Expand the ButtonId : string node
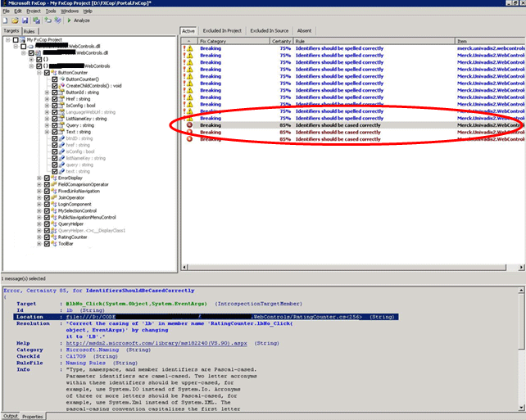 [x=47, y=93]
